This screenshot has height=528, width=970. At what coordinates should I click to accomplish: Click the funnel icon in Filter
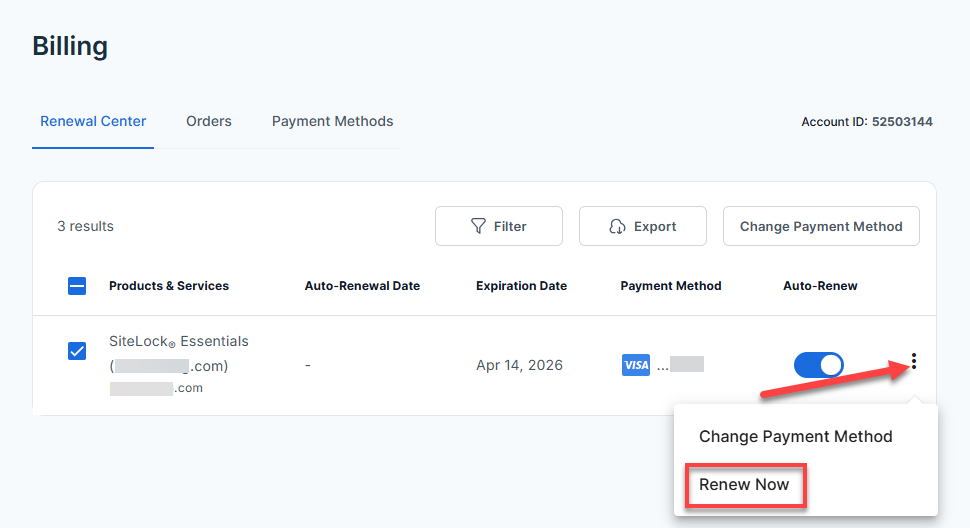[x=479, y=227]
